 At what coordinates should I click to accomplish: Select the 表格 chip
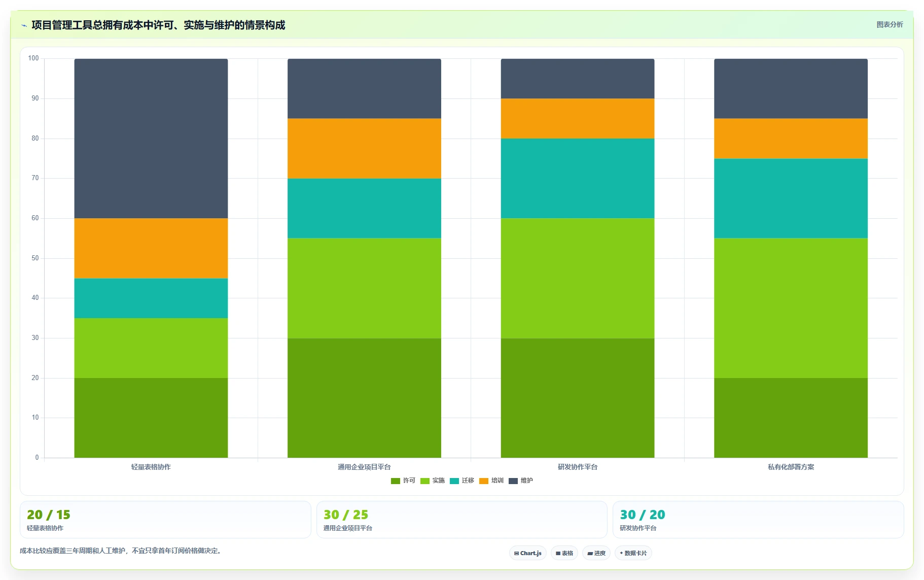pyautogui.click(x=564, y=553)
